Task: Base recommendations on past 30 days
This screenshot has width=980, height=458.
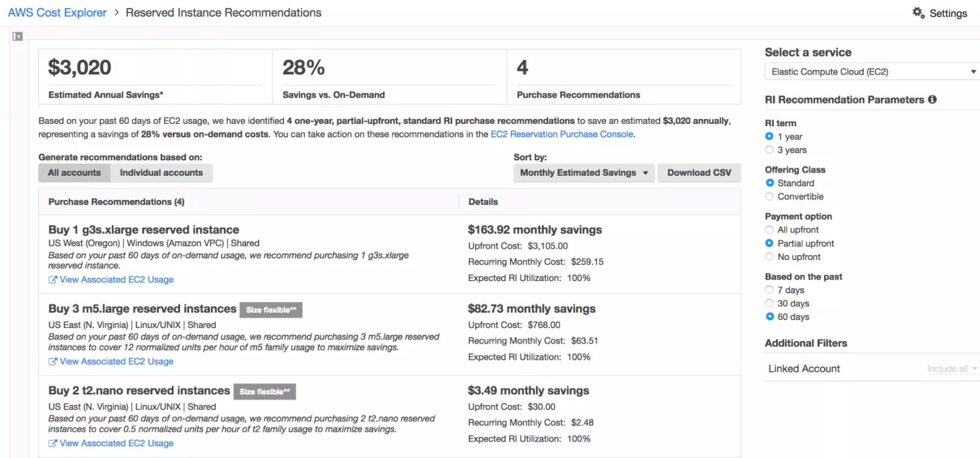Action: pos(769,303)
